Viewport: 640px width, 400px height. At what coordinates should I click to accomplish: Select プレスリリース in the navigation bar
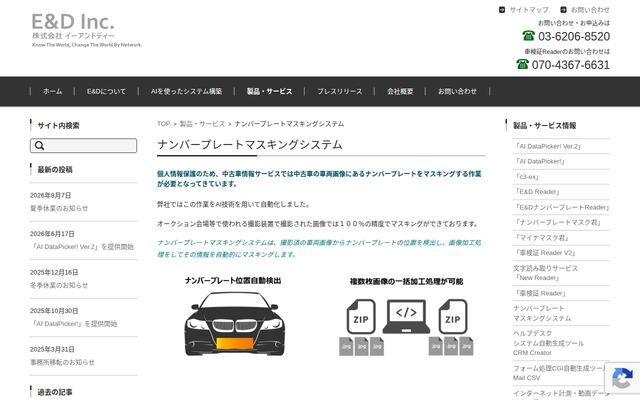(x=340, y=91)
